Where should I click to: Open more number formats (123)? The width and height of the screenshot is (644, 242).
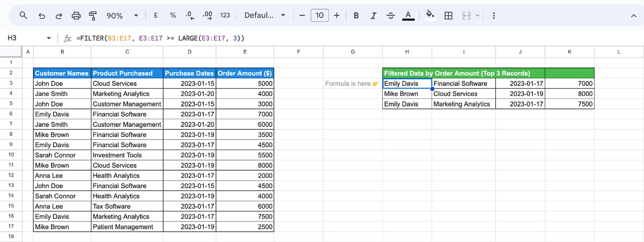pos(225,16)
